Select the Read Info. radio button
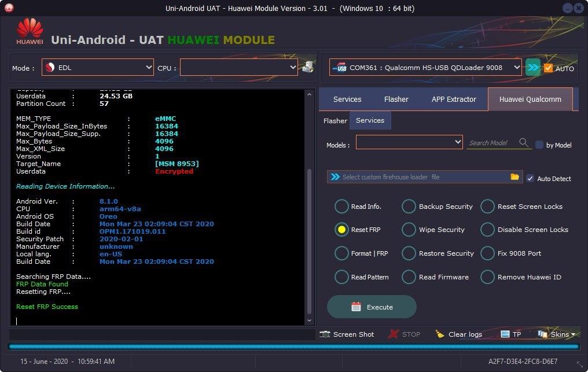The width and height of the screenshot is (588, 372). click(x=341, y=207)
